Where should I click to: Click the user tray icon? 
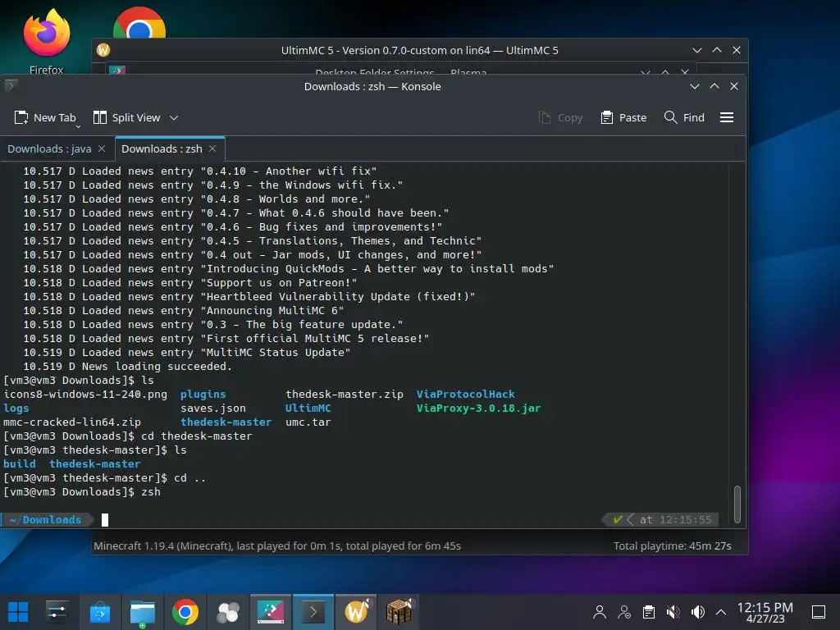pos(600,612)
